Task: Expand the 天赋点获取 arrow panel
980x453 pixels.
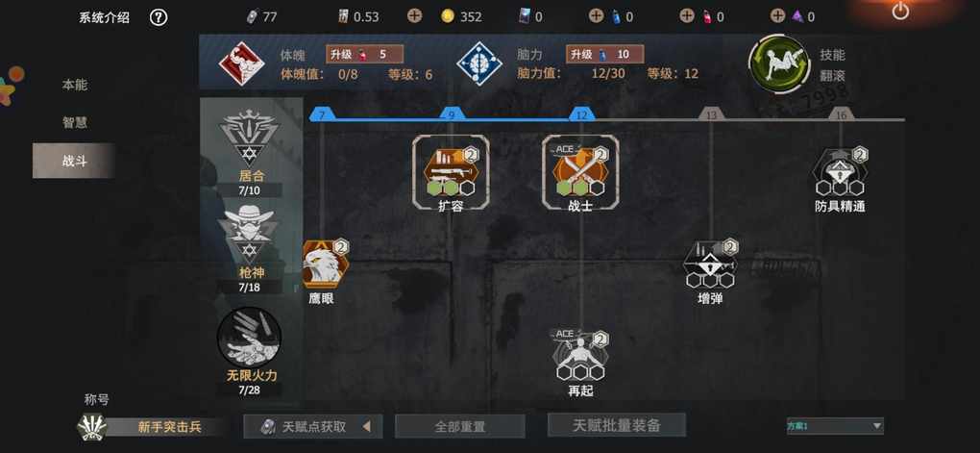Action: click(312, 427)
